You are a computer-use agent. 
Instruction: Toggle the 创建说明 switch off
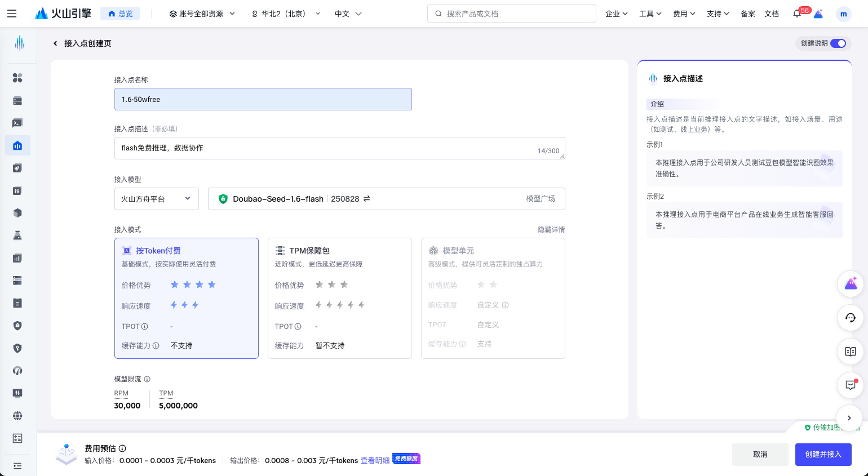pyautogui.click(x=838, y=43)
